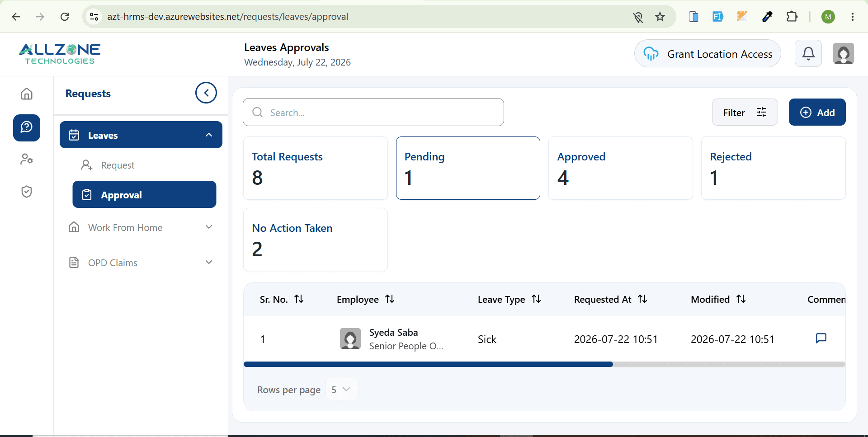Reload the current page
Image resolution: width=868 pixels, height=437 pixels.
click(65, 17)
